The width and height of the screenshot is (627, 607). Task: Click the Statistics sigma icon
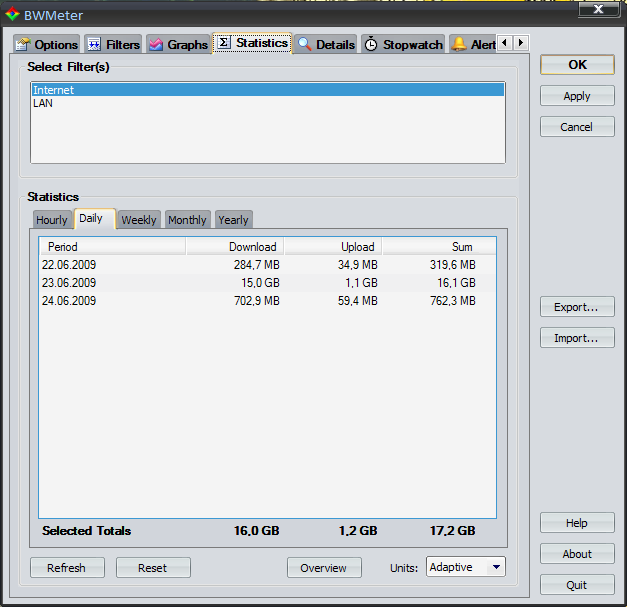click(224, 42)
